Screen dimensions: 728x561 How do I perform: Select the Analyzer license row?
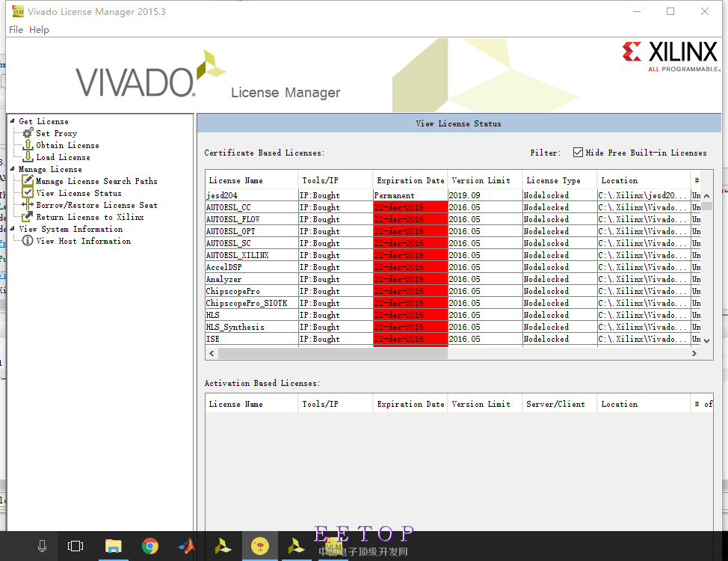pos(453,279)
